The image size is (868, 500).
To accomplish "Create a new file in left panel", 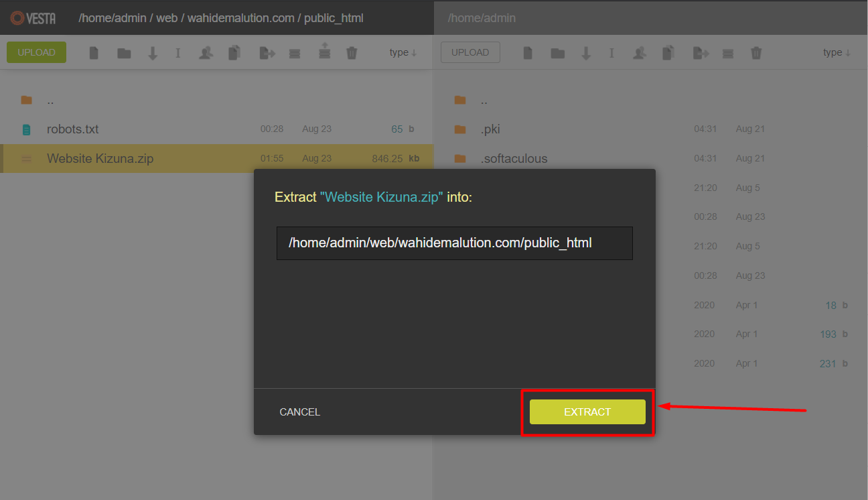I will [x=94, y=53].
